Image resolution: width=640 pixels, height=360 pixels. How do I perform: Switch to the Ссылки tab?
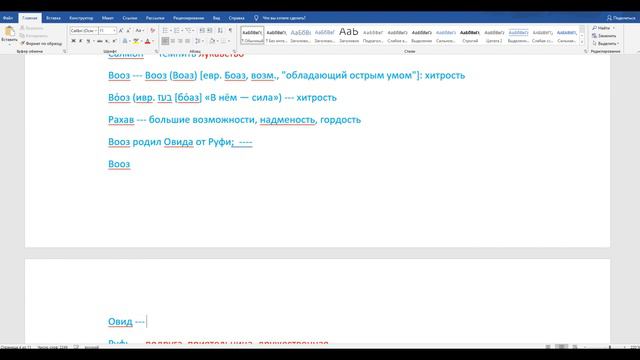[130, 18]
